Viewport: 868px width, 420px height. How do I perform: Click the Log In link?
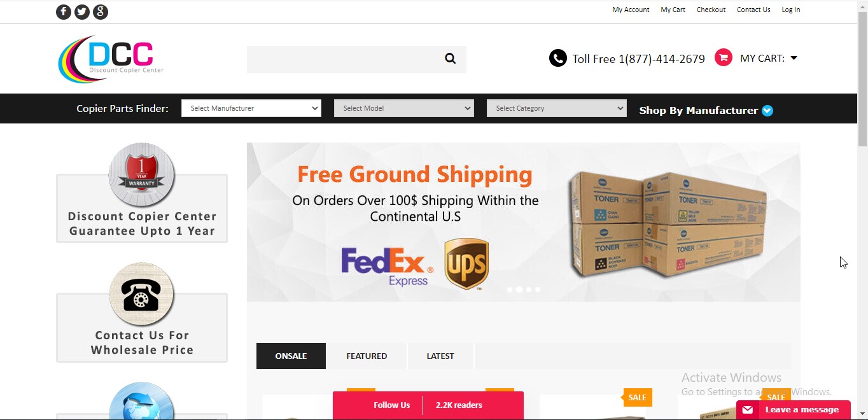pos(791,10)
